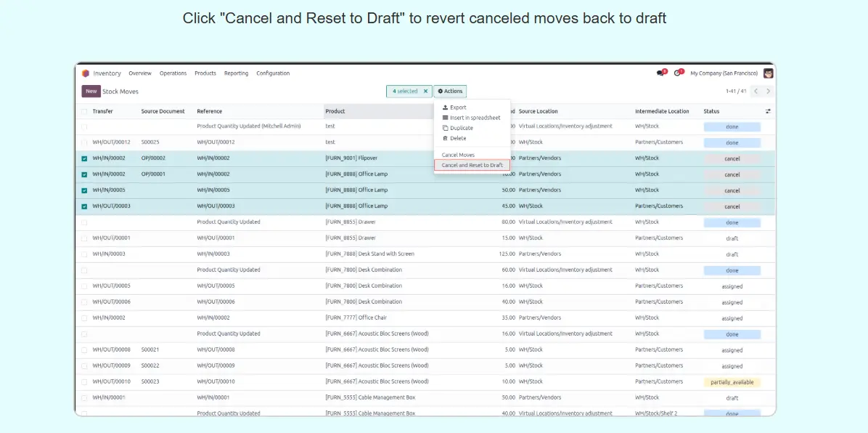Choose Export from the Actions menu
Viewport: 868px width, 433px height.
pyautogui.click(x=458, y=108)
